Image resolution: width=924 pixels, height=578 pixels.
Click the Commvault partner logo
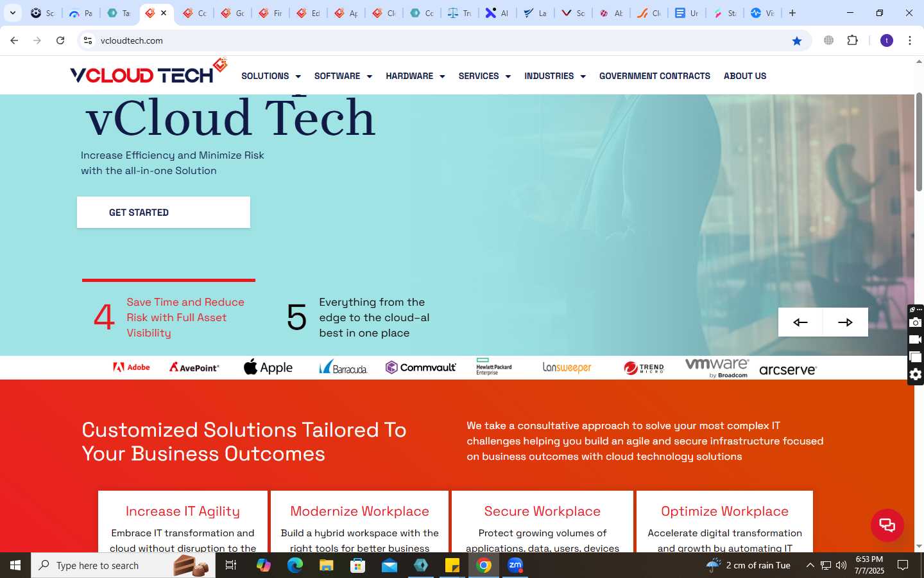(x=421, y=367)
